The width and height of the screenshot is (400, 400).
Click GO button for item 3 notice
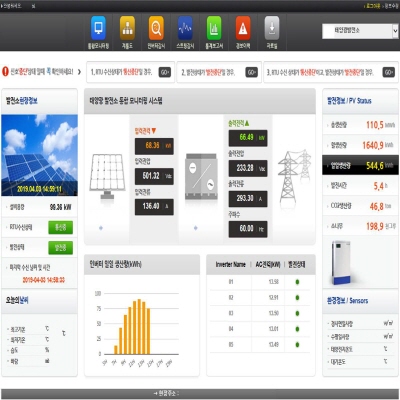point(389,72)
